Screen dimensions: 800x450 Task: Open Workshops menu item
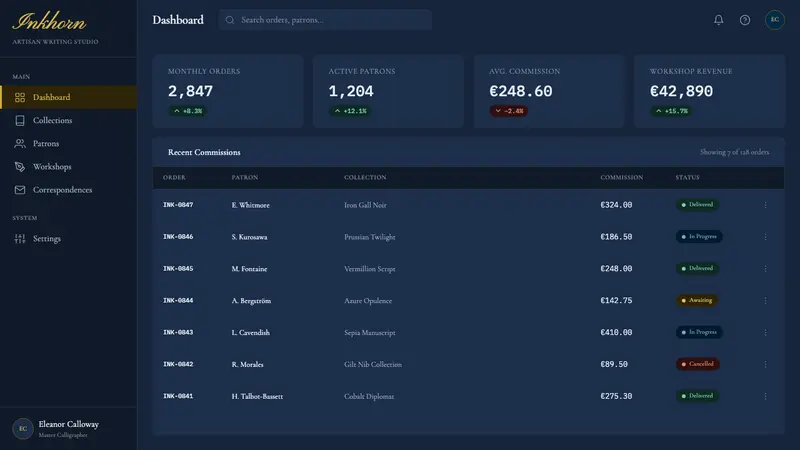pyautogui.click(x=68, y=167)
